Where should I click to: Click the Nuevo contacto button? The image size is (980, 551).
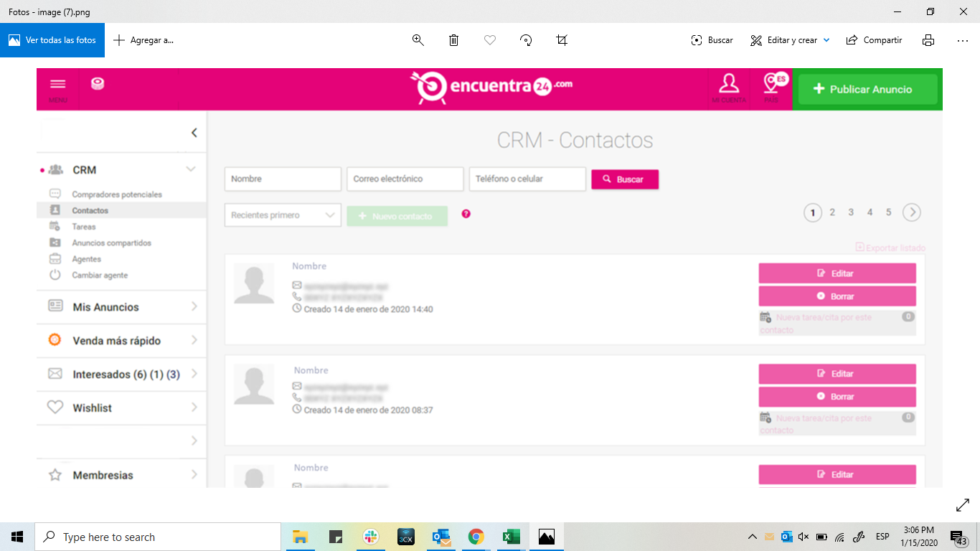coord(397,216)
